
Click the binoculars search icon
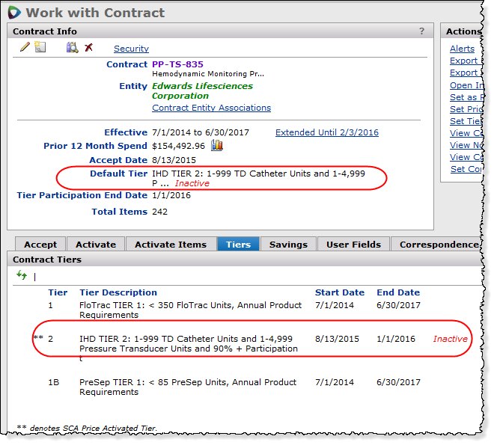(72, 48)
